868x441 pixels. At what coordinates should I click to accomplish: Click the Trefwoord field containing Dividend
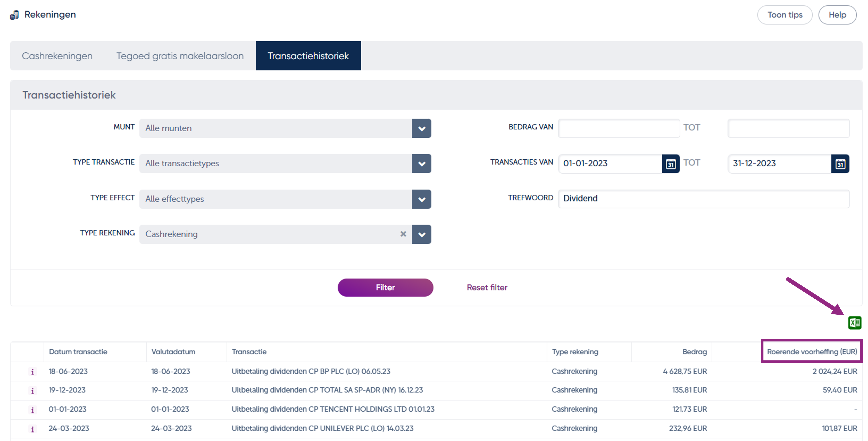pyautogui.click(x=704, y=199)
